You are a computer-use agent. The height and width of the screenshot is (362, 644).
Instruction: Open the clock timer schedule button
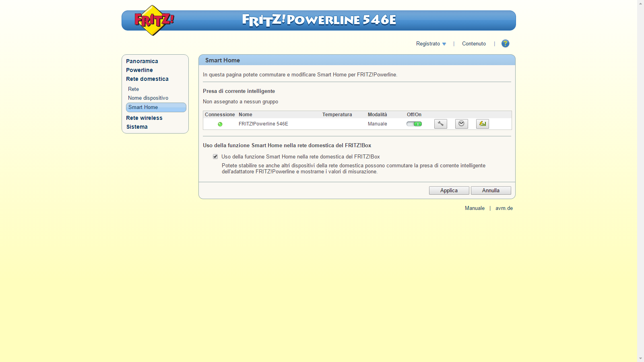pos(461,124)
